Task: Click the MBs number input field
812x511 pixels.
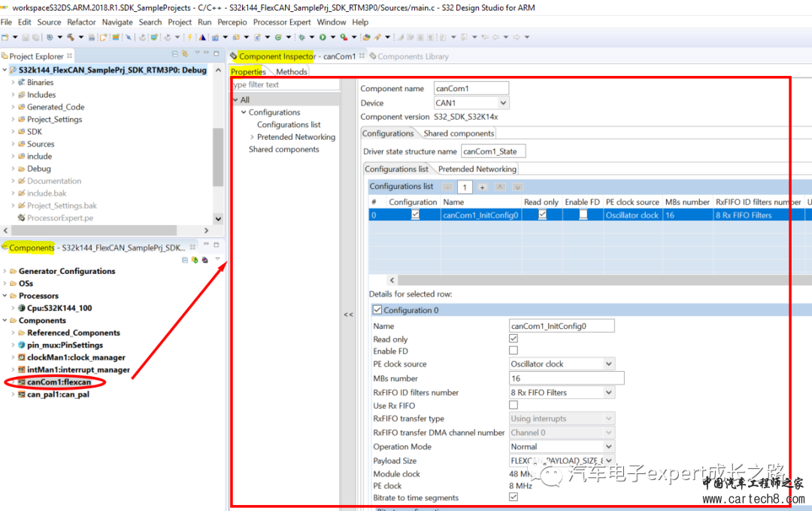Action: (567, 379)
